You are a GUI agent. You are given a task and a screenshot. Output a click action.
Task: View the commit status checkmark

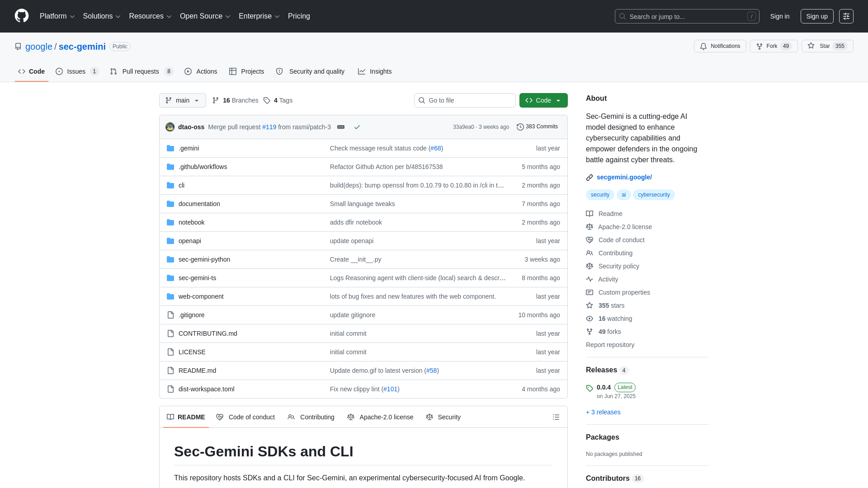[x=357, y=127]
